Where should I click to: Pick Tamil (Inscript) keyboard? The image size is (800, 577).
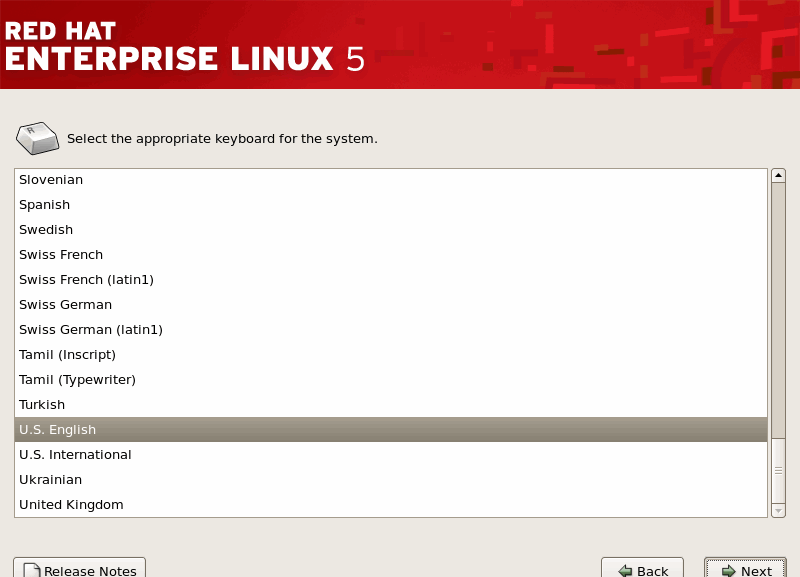(67, 355)
